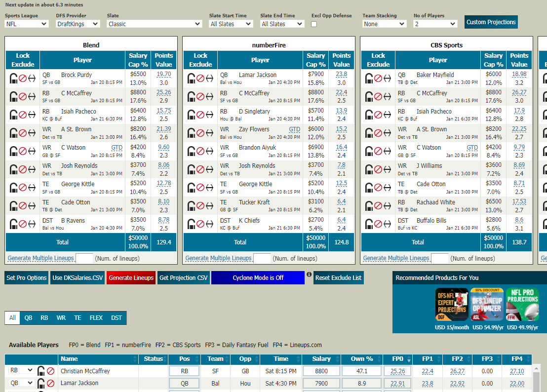Open Cyclone Mode info icon
This screenshot has width=547, height=392.
click(309, 274)
